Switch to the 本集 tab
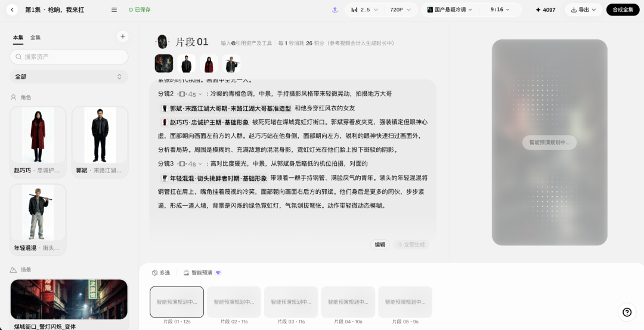The width and height of the screenshot is (644, 330). [x=18, y=38]
